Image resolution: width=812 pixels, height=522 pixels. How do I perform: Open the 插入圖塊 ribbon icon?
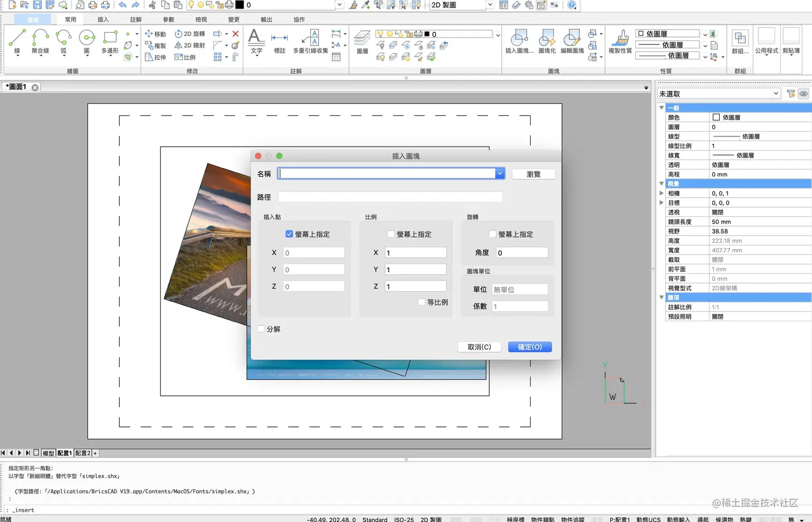tap(519, 42)
